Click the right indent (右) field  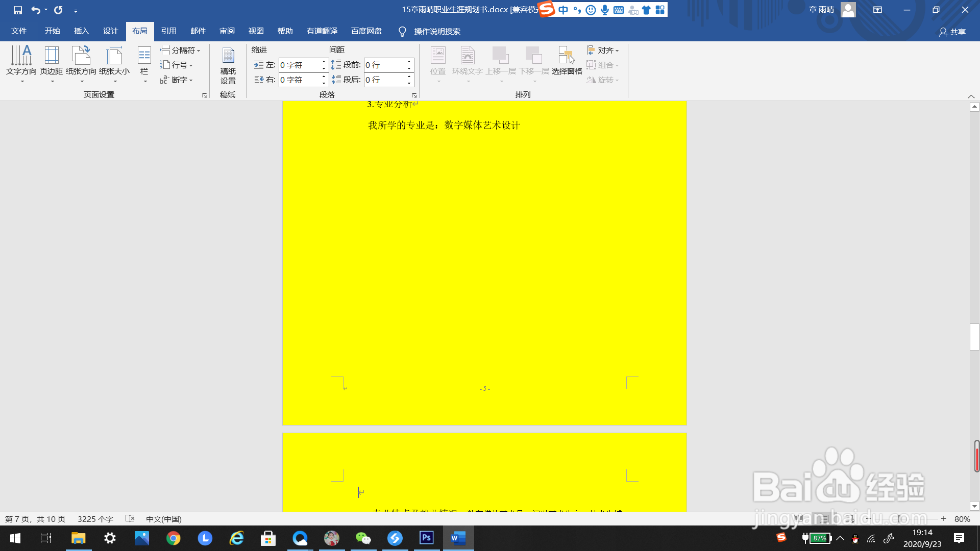(303, 80)
